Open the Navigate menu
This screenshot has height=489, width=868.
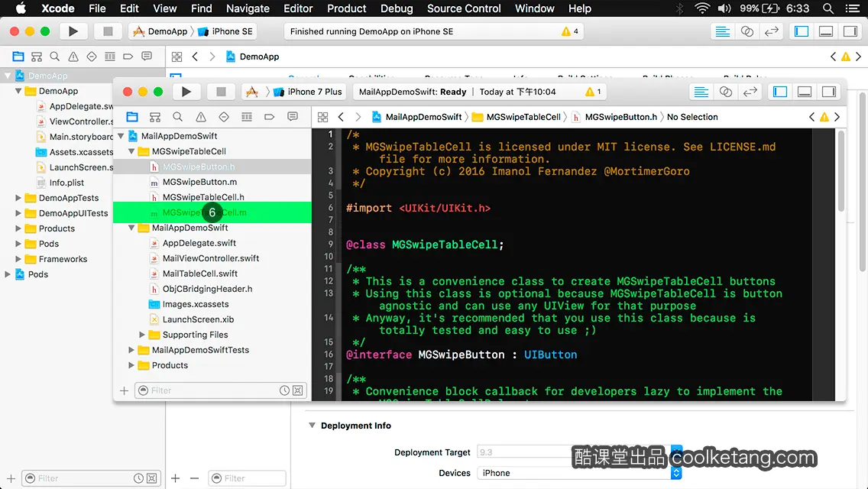coord(248,8)
